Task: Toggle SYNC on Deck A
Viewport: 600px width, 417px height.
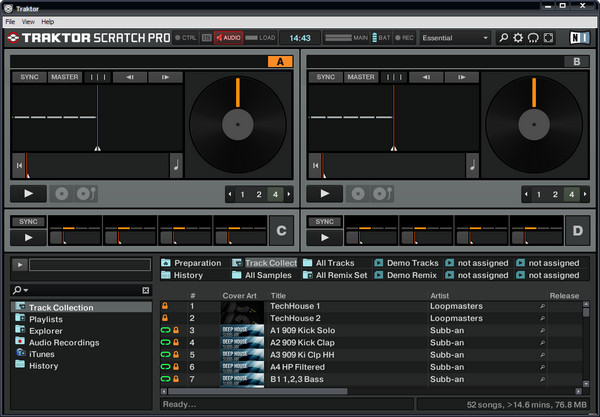Action: (28, 77)
